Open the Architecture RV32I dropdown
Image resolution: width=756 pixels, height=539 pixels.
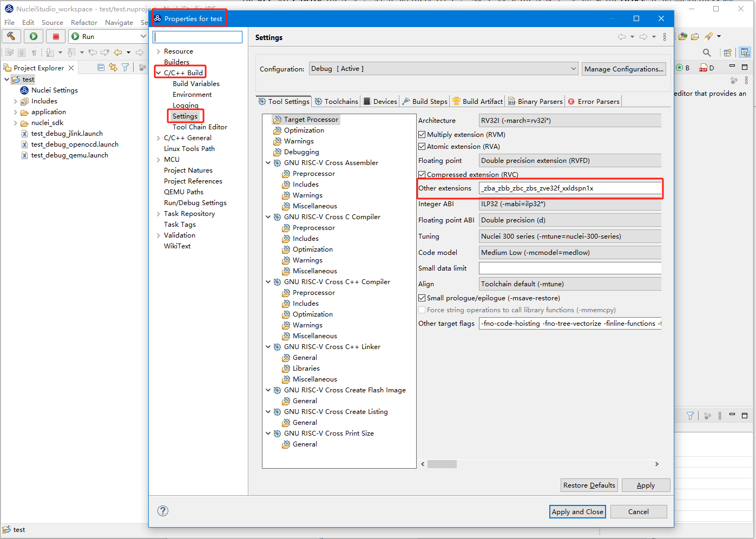[x=570, y=121]
